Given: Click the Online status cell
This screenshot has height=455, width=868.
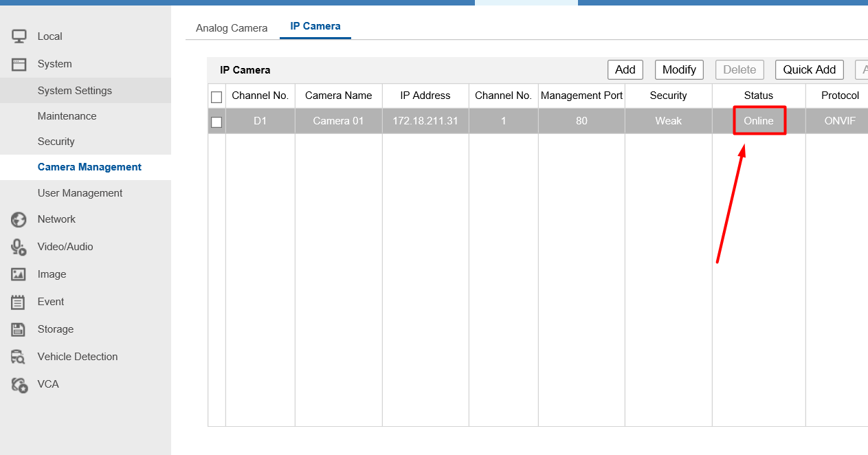Looking at the screenshot, I should click(x=759, y=121).
